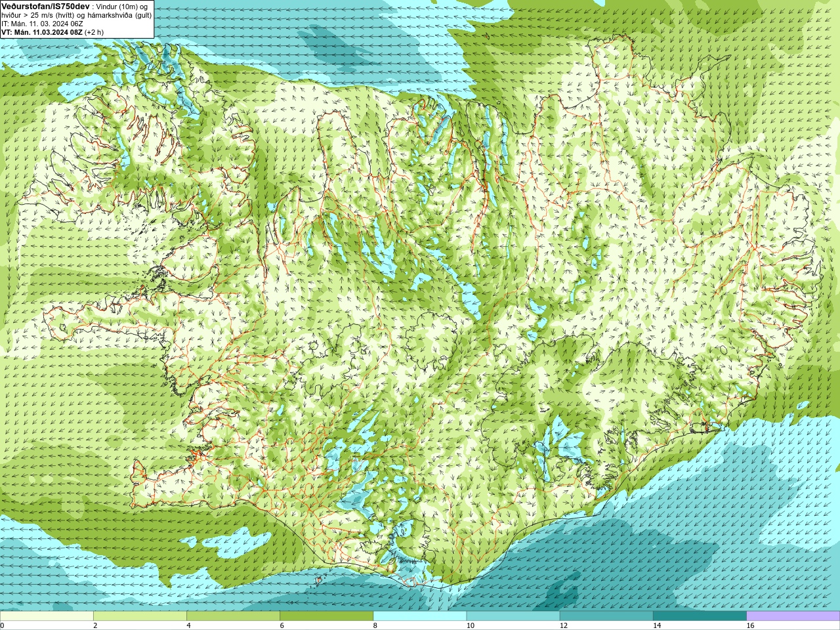Image resolution: width=840 pixels, height=630 pixels.
Task: Click the pale yellow 0–2 legend swatch
Action: tap(47, 616)
